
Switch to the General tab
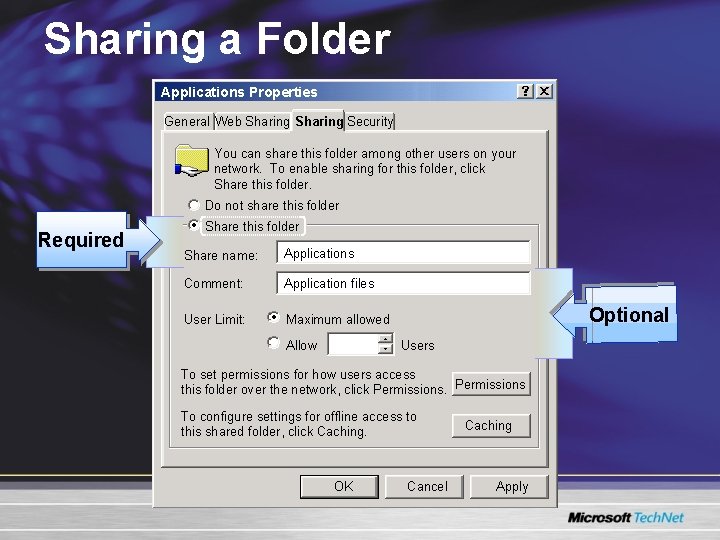187,121
